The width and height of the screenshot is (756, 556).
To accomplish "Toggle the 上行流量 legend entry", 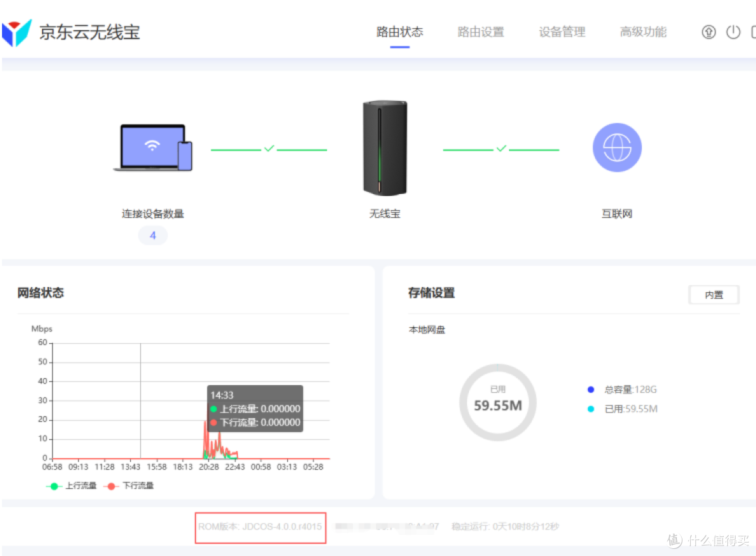I will pyautogui.click(x=71, y=485).
